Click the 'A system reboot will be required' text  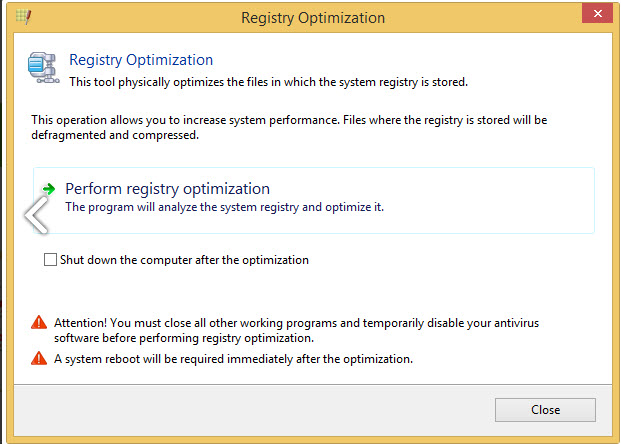coord(233,358)
